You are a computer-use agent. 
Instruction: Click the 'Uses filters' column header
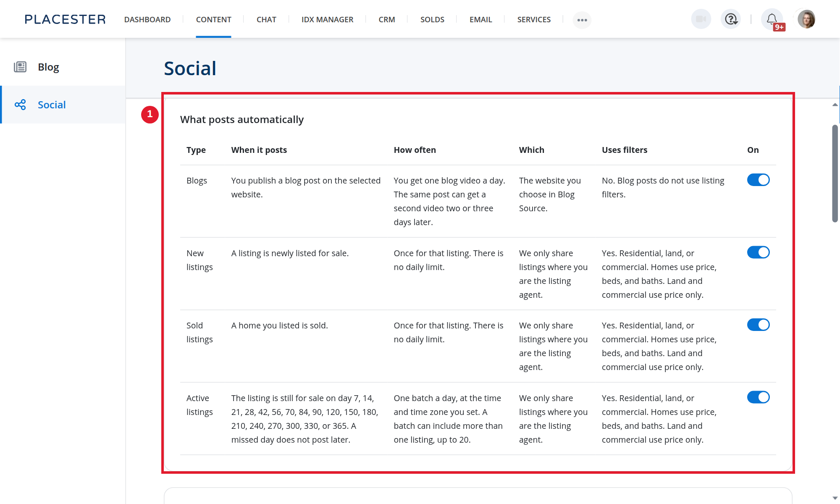click(x=625, y=150)
